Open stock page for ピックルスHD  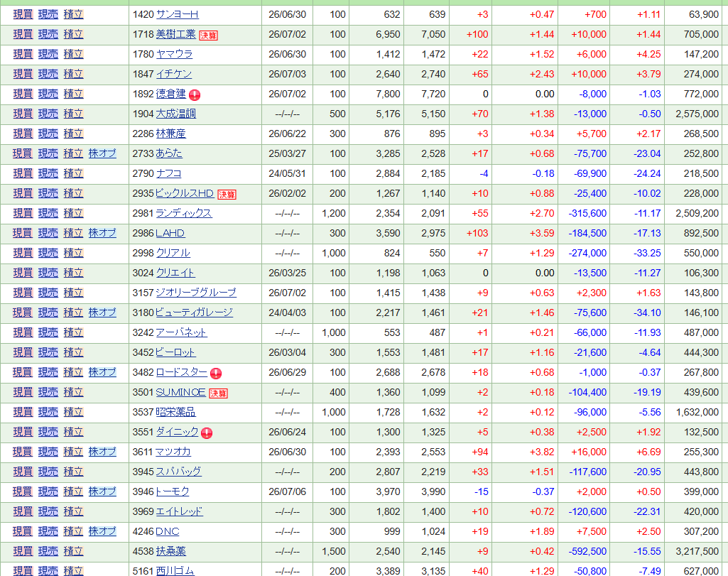click(185, 194)
